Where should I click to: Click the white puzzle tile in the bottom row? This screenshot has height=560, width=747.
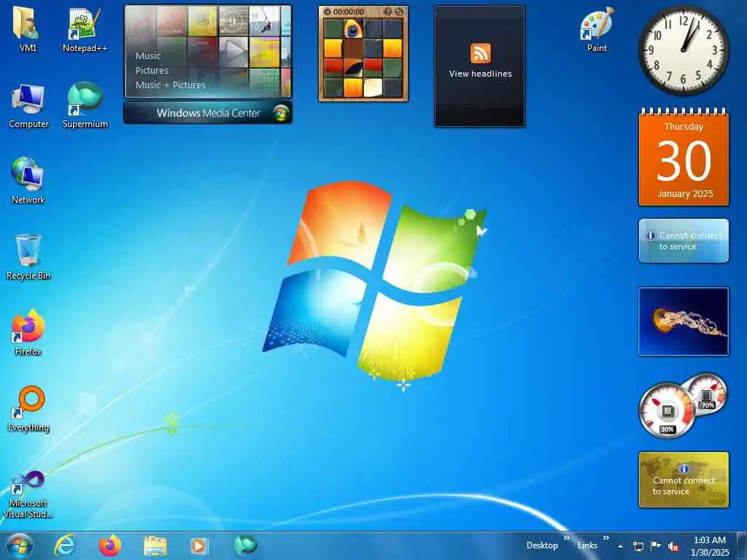coord(373,87)
